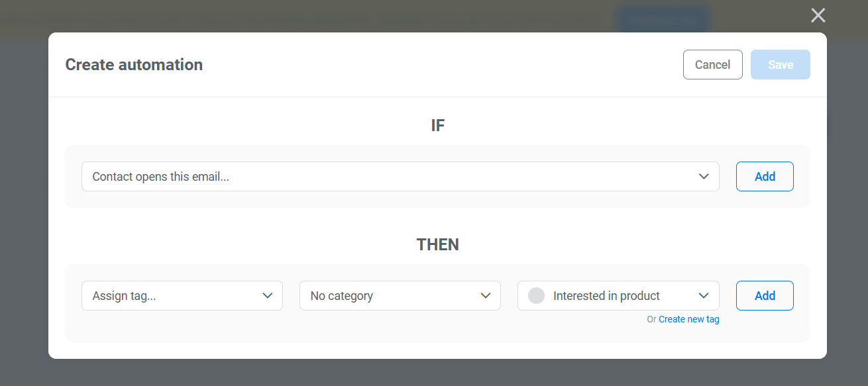Click the chevron on the Assign tag dropdown
Screen dimensions: 868x386
point(268,295)
